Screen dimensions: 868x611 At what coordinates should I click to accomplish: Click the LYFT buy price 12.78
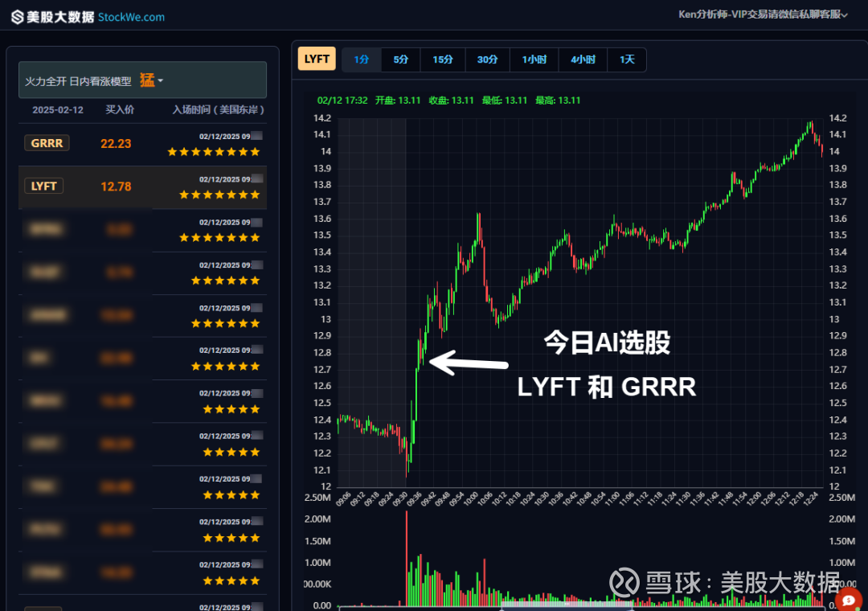[116, 187]
